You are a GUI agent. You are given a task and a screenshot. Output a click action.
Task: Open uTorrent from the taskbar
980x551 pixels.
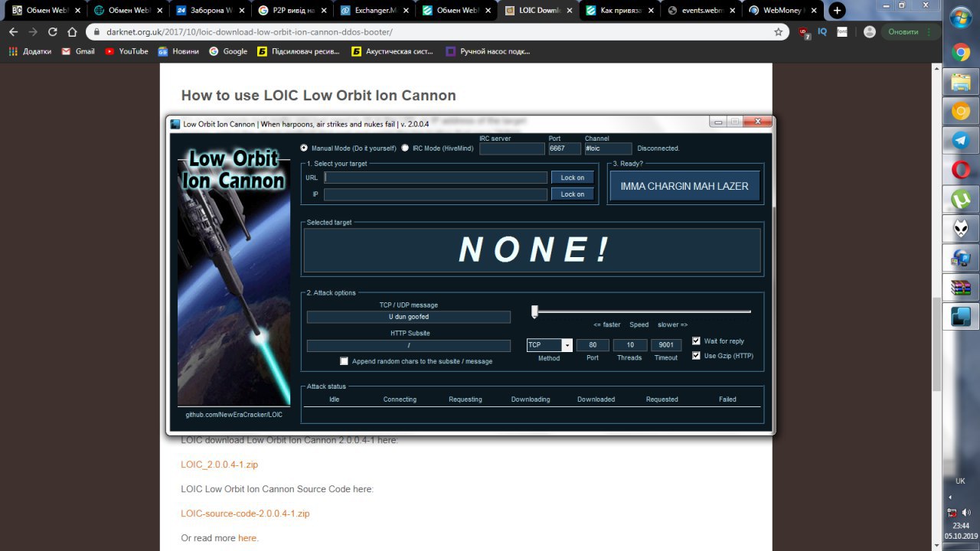coord(961,199)
